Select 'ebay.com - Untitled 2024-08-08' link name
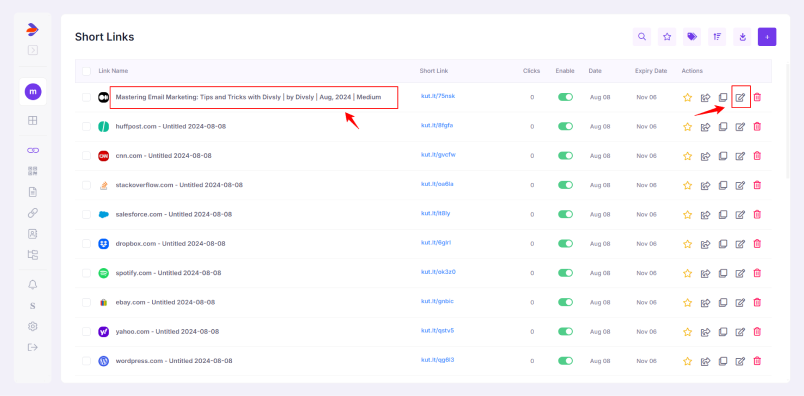 tap(165, 302)
